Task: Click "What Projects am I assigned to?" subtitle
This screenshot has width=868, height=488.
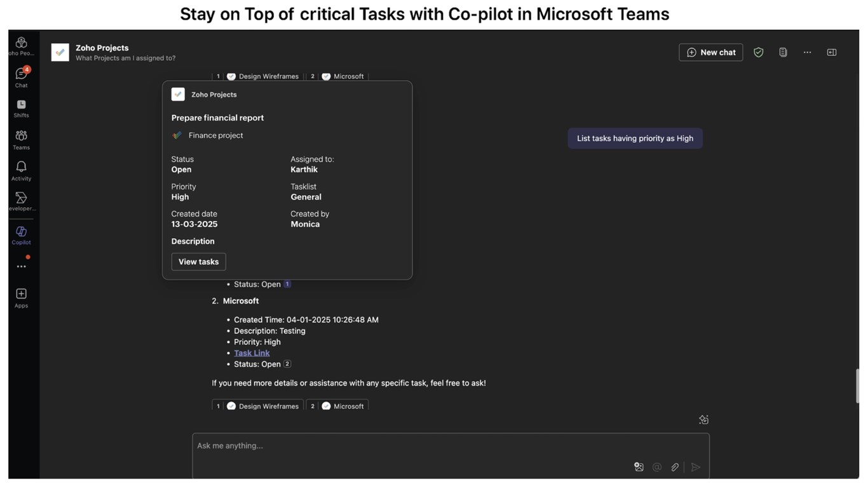Action: point(126,58)
